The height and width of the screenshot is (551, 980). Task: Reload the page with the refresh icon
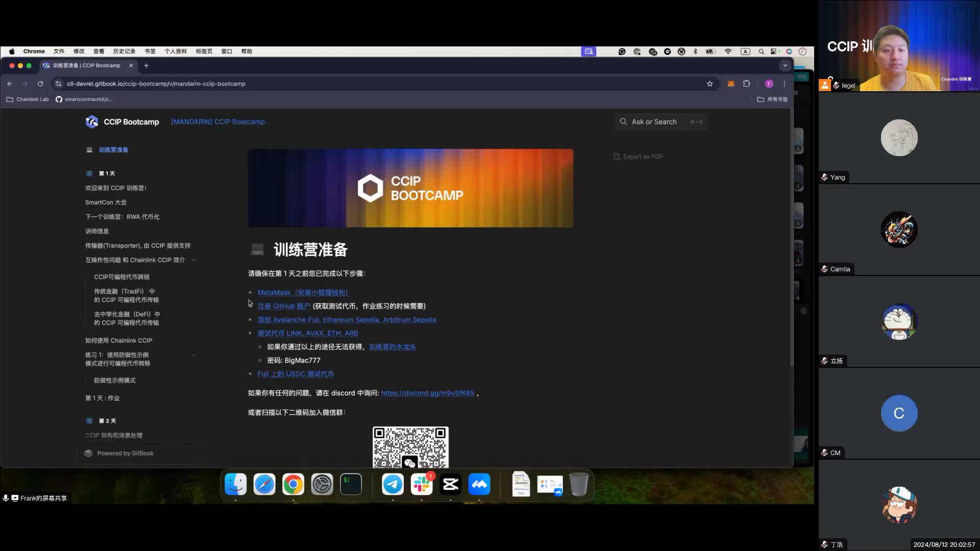tap(40, 84)
